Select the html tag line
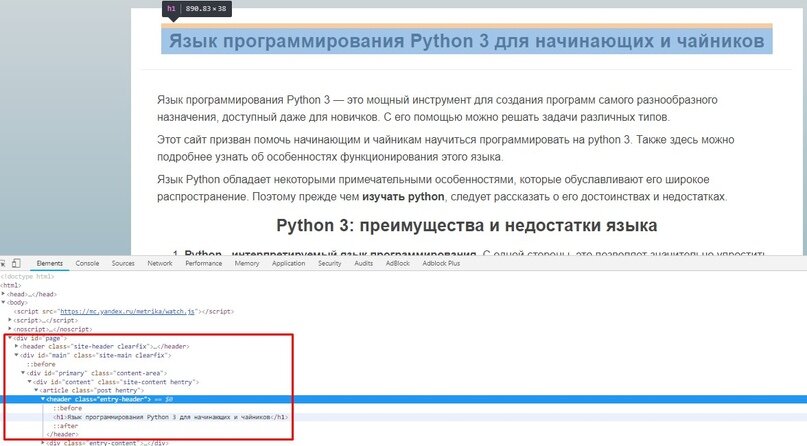The image size is (807, 446). (x=11, y=285)
